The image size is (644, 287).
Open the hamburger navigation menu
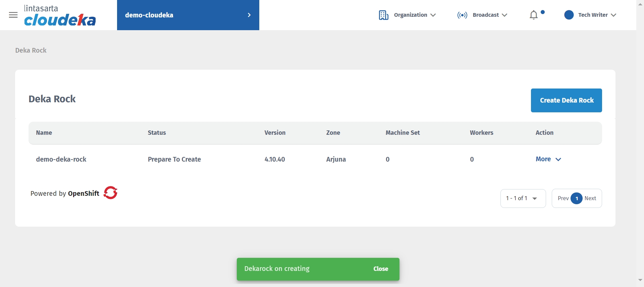(13, 15)
